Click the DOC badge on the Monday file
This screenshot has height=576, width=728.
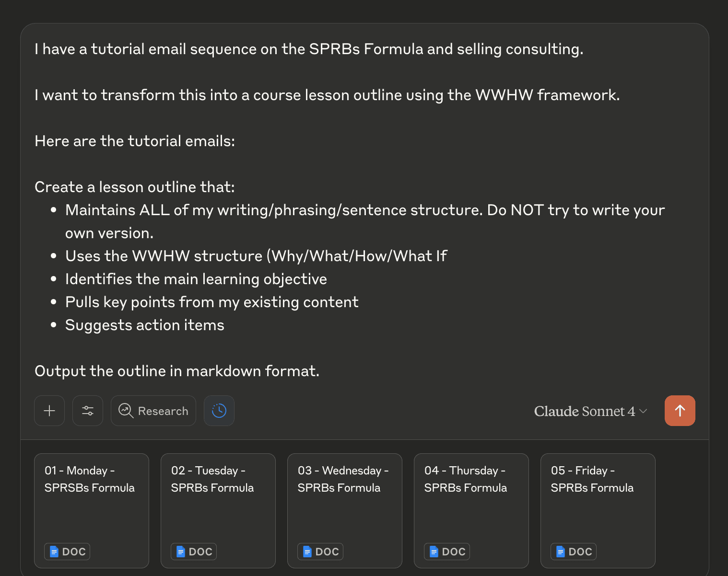point(67,552)
